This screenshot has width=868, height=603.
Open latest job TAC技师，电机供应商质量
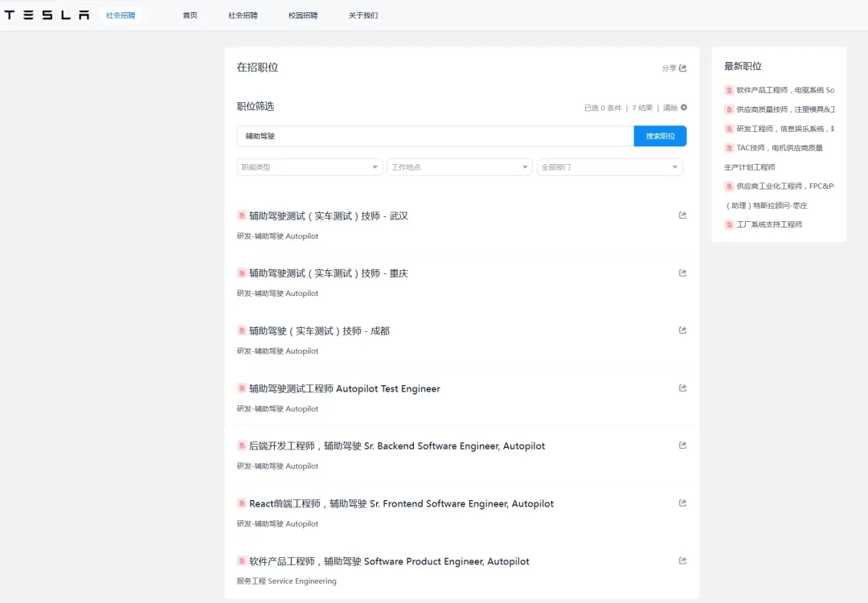(x=780, y=148)
